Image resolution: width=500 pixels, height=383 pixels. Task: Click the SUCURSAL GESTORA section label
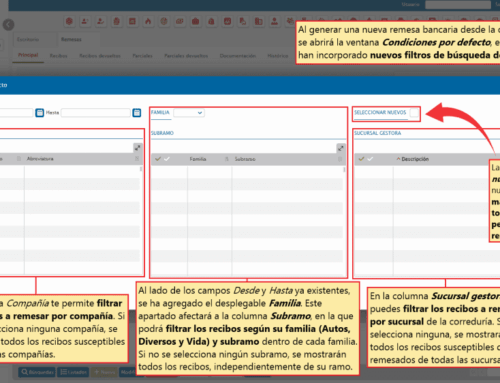point(378,133)
